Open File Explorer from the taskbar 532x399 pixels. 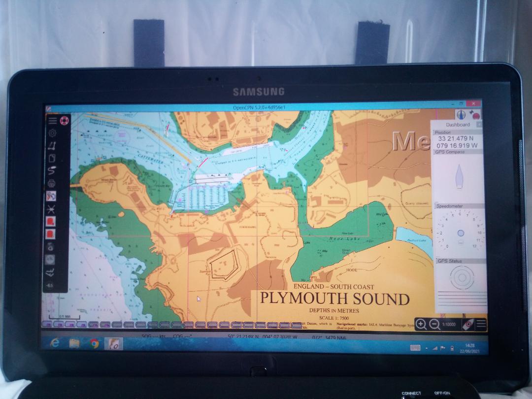74,343
